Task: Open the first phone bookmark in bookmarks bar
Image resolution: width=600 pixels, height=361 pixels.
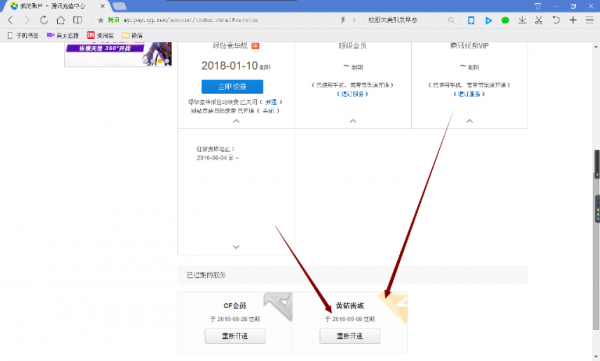Action: (23, 35)
